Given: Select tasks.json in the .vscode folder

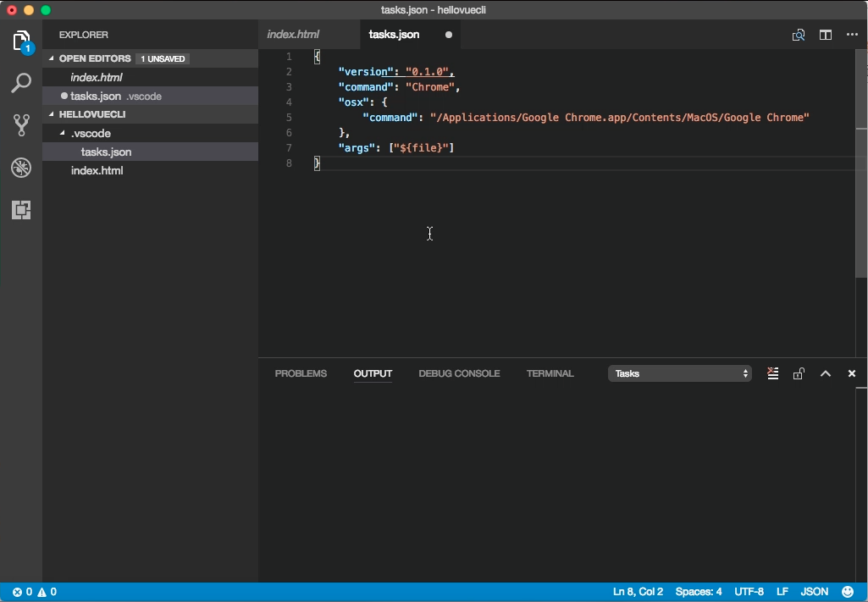Looking at the screenshot, I should [150, 152].
